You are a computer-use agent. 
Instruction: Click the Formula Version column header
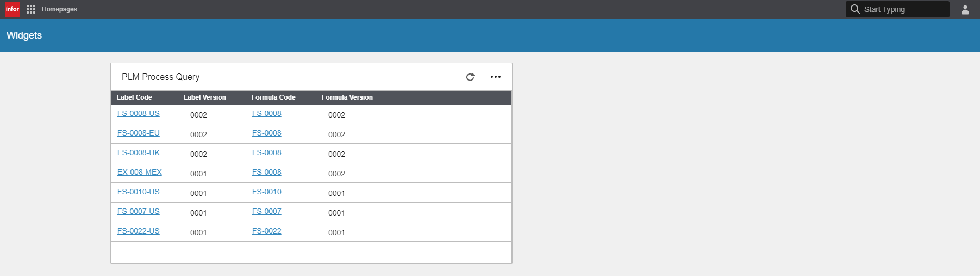coord(347,97)
